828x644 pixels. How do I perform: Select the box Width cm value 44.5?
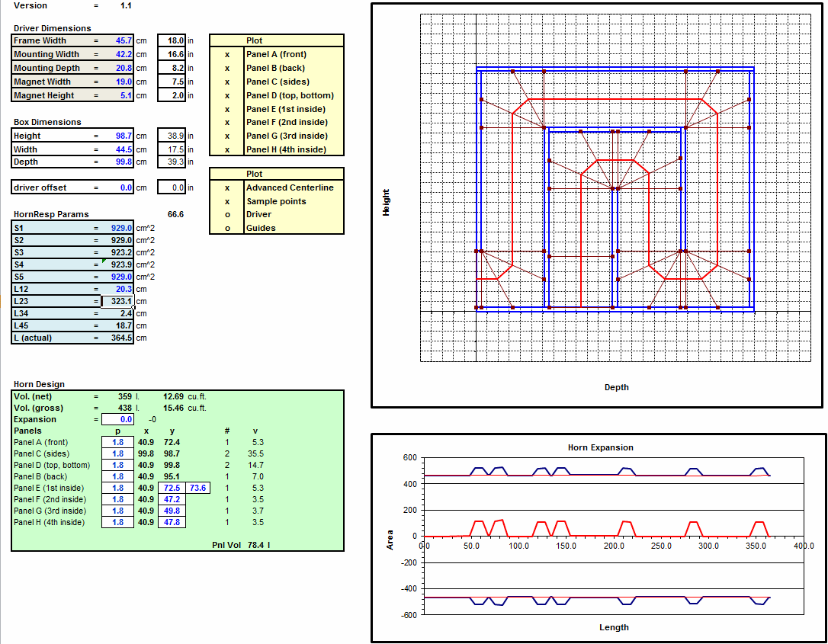pyautogui.click(x=117, y=149)
